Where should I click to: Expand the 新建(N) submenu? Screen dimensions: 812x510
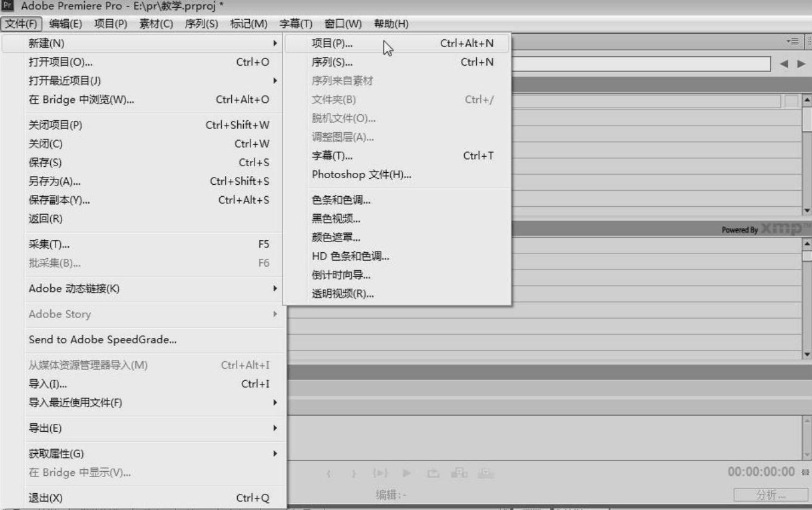coord(143,43)
